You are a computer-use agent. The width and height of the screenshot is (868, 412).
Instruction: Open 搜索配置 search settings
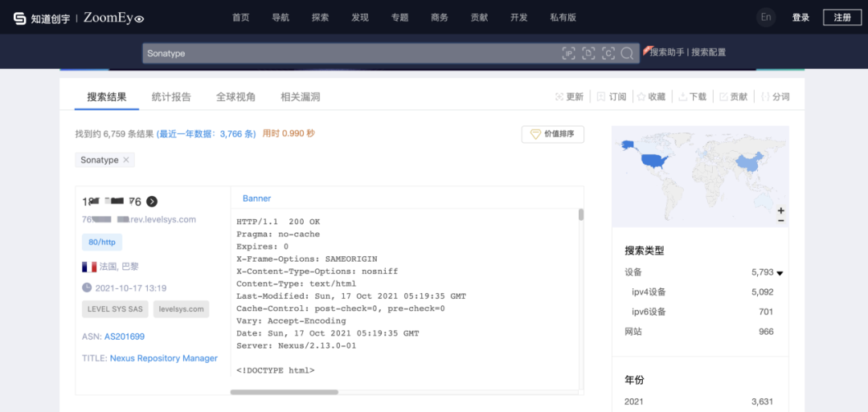709,52
